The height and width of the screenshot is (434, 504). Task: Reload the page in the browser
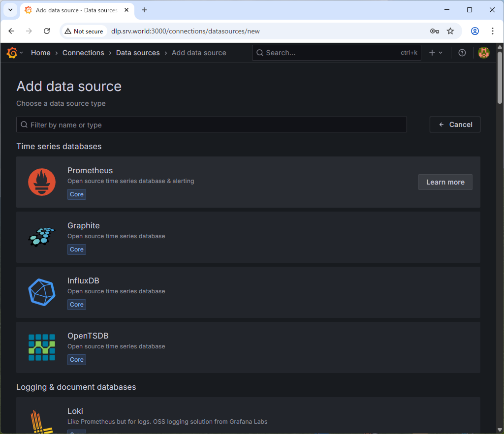[x=47, y=31]
